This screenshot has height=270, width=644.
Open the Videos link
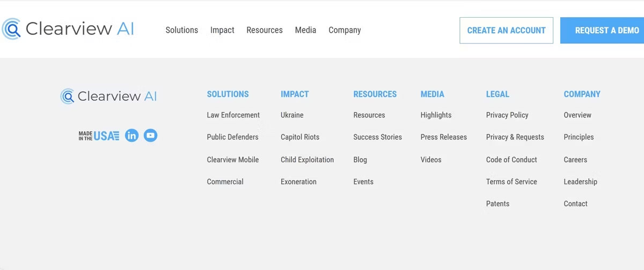(431, 160)
